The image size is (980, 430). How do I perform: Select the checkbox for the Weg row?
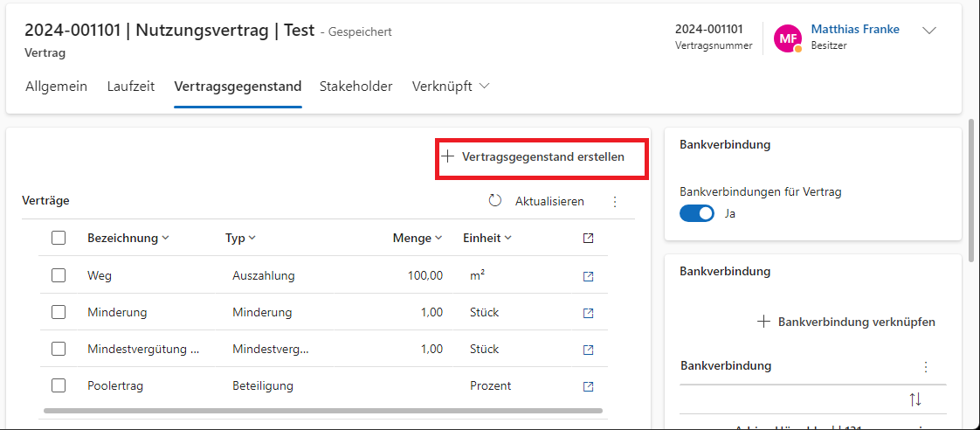[x=59, y=275]
